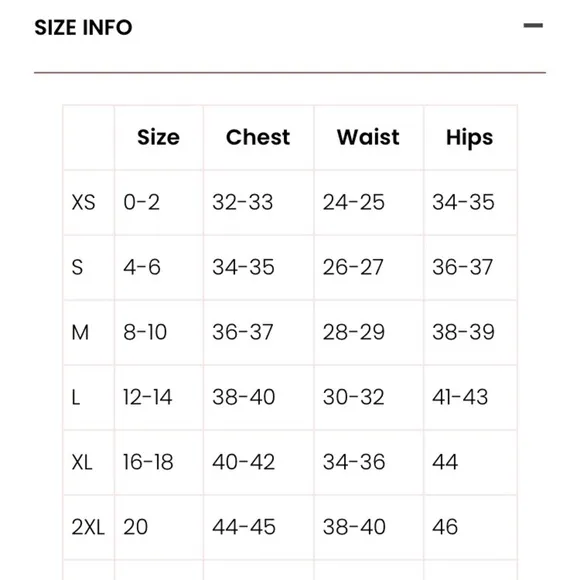The height and width of the screenshot is (580, 580).
Task: Select the Size column header
Action: [x=159, y=137]
